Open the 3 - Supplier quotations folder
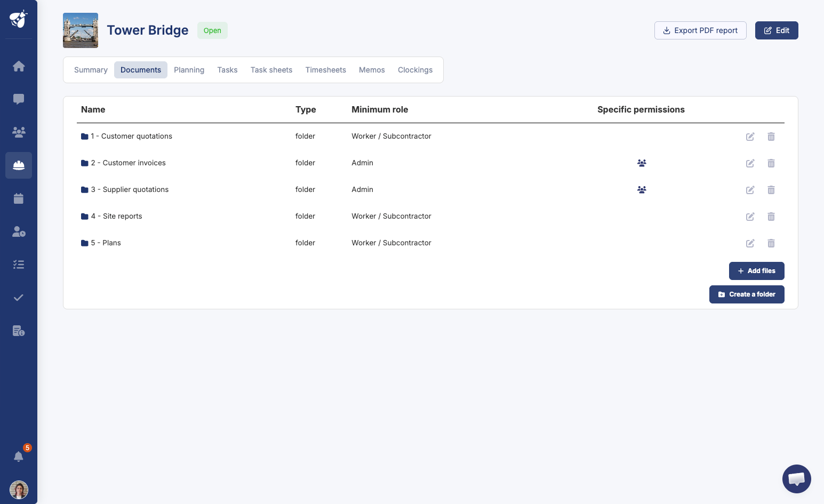This screenshot has height=504, width=824. pos(125,189)
